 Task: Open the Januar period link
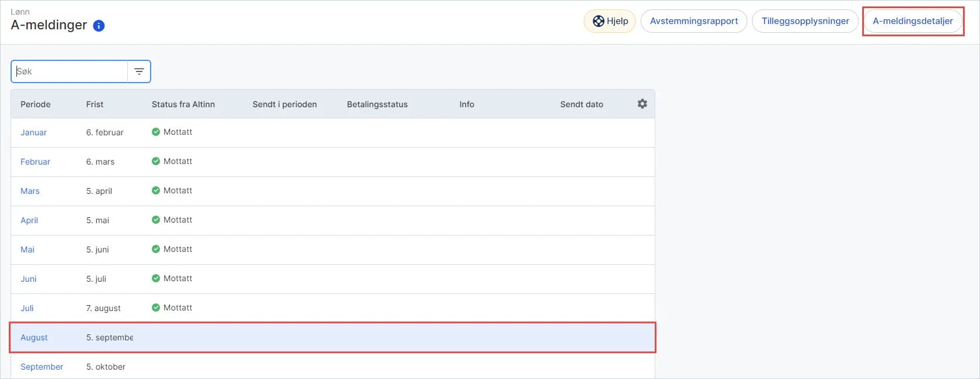click(33, 132)
